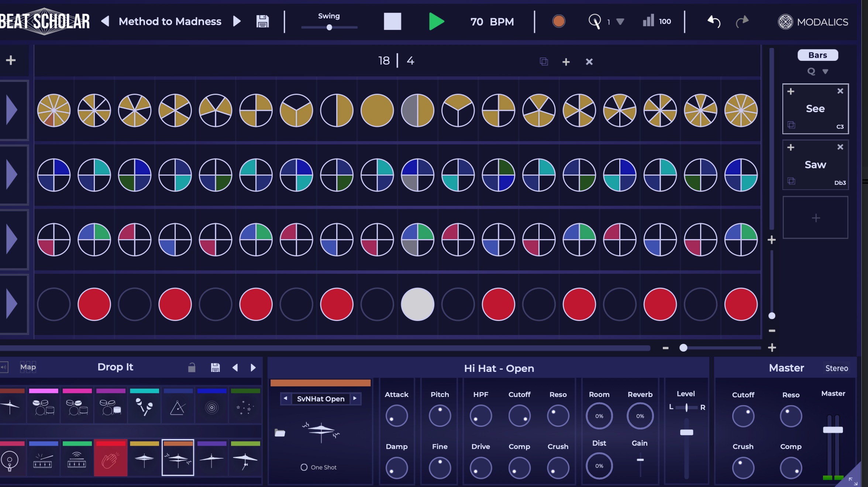Duplicate the current bar with copy icon

[x=544, y=62]
